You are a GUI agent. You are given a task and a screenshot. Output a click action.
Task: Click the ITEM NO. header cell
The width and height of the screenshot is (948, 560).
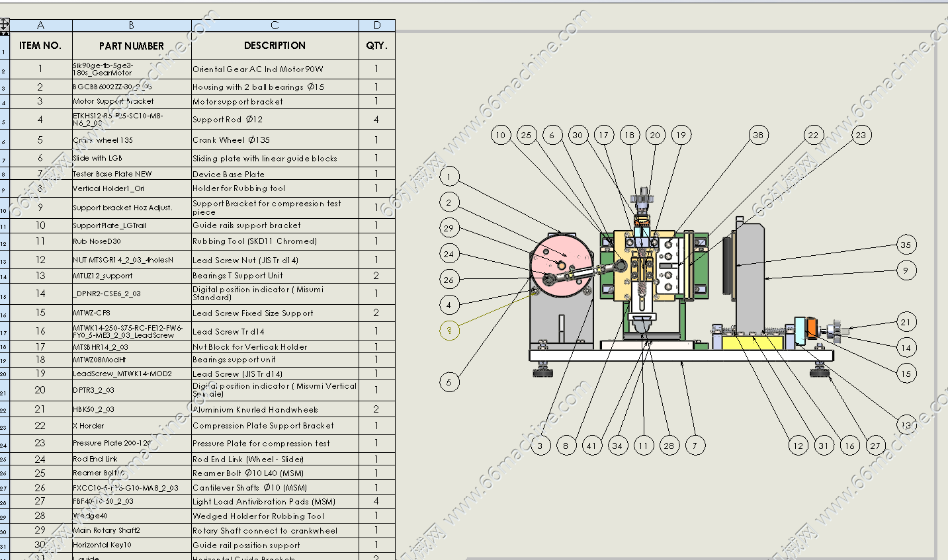41,46
